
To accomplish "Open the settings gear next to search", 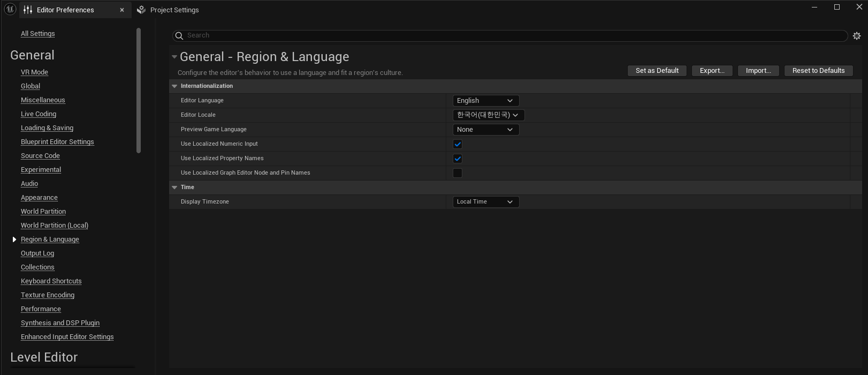I will click(857, 36).
